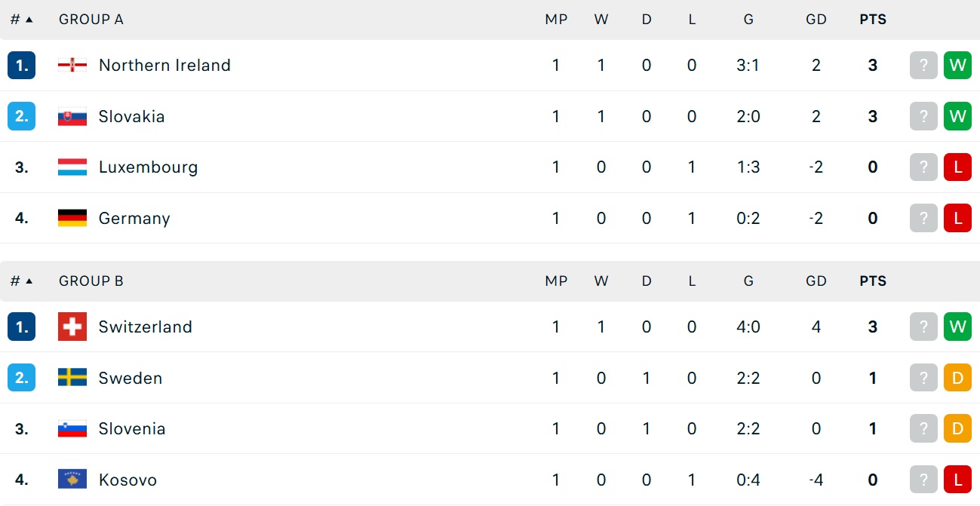The image size is (980, 506).
Task: Sort Group A by PTS column
Action: (x=873, y=20)
